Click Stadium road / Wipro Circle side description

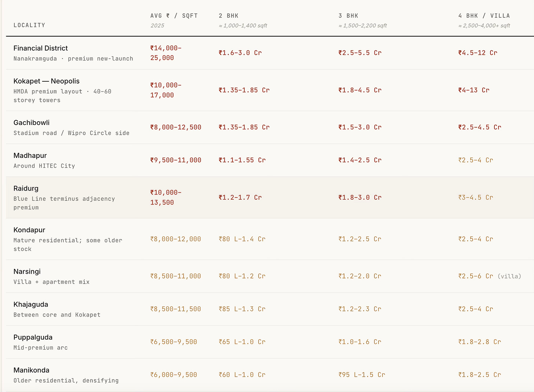pos(72,133)
